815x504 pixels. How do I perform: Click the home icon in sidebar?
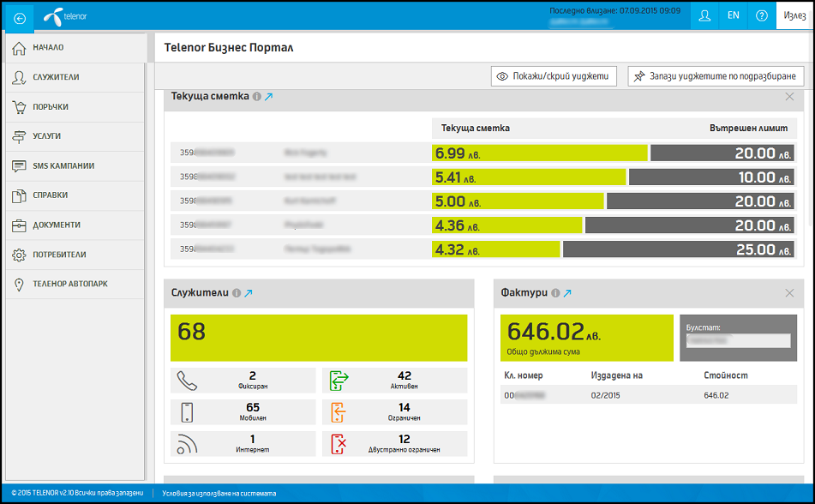pos(19,48)
